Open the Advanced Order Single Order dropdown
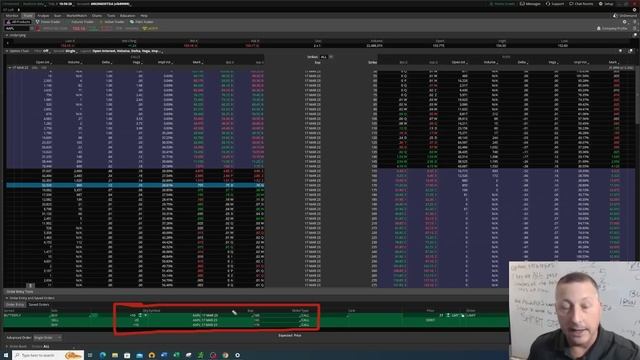640x360 pixels. [x=47, y=338]
